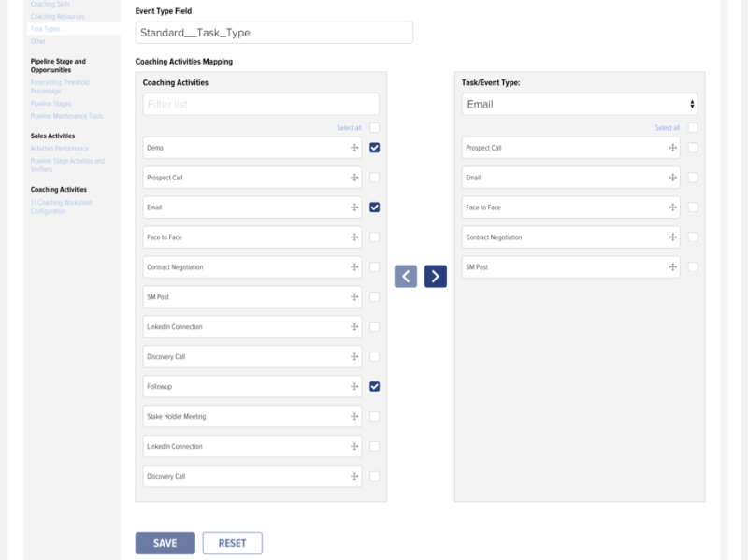
Task: Click the SAVE button
Action: point(165,542)
